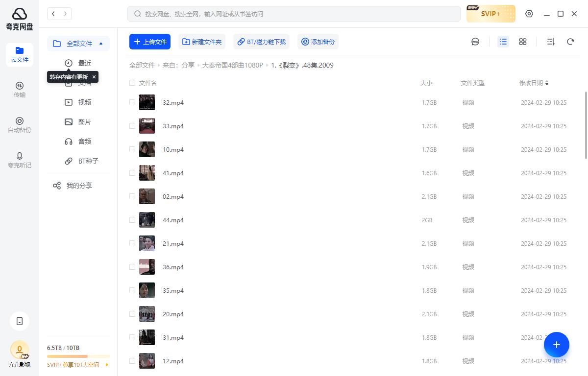Check the box for 41.mp4
The height and width of the screenshot is (376, 588).
point(132,173)
